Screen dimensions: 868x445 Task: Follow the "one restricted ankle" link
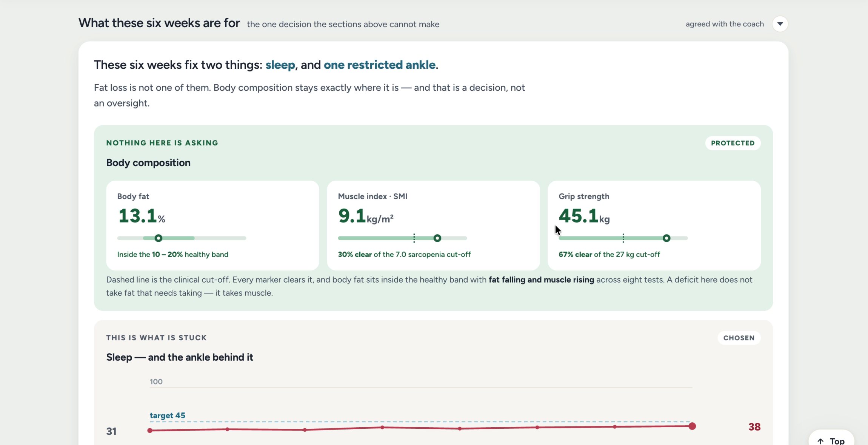tap(380, 65)
